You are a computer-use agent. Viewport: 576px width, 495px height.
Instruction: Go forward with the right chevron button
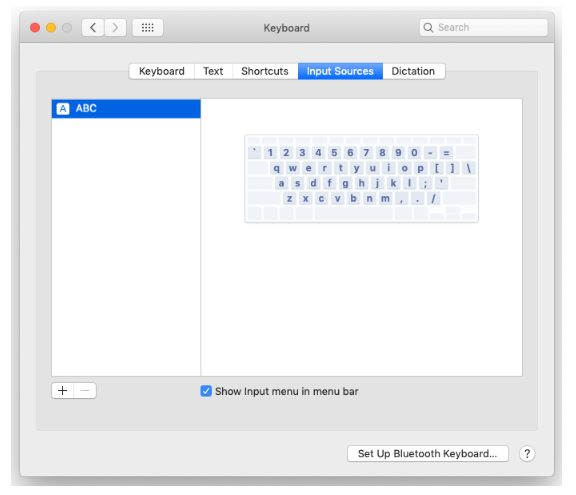point(115,28)
